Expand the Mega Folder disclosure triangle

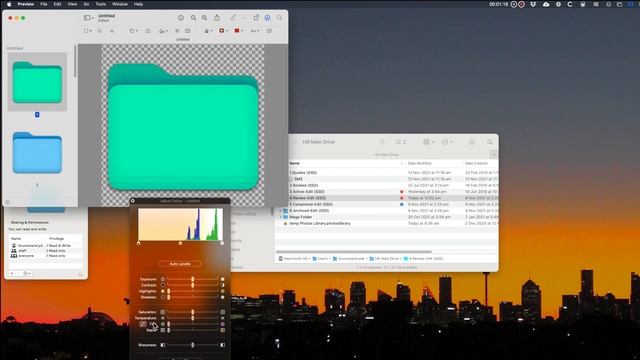(x=280, y=217)
